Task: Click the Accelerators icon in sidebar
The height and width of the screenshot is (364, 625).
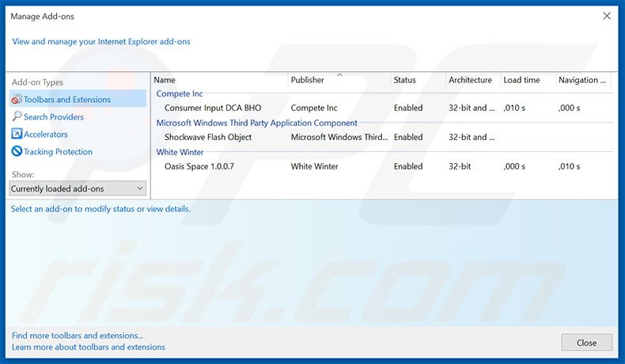Action: click(17, 135)
